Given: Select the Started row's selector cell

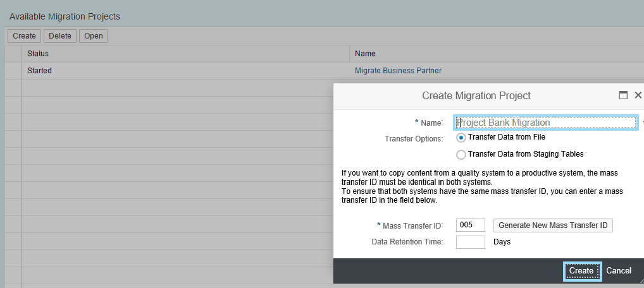Looking at the screenshot, I should (13, 71).
